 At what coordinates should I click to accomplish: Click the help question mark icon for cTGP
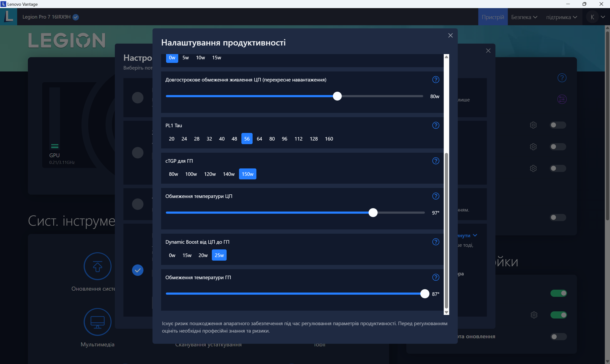[x=436, y=161]
